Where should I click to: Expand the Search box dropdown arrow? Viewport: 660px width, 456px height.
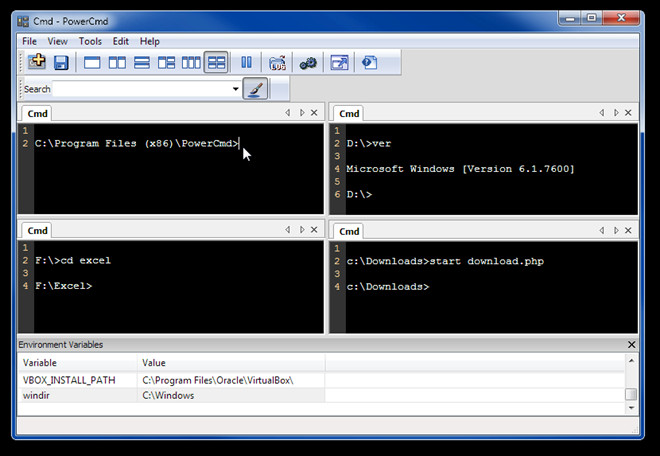point(236,89)
